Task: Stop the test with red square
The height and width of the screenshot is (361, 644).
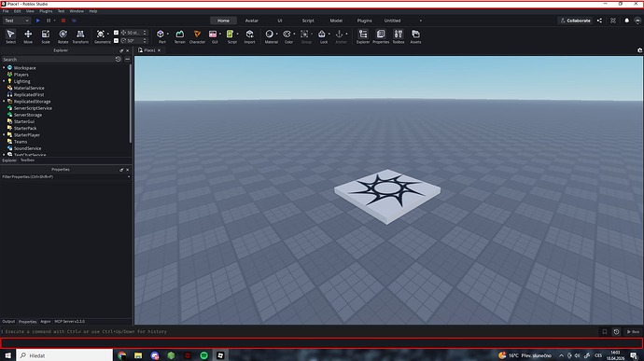Action: click(63, 21)
